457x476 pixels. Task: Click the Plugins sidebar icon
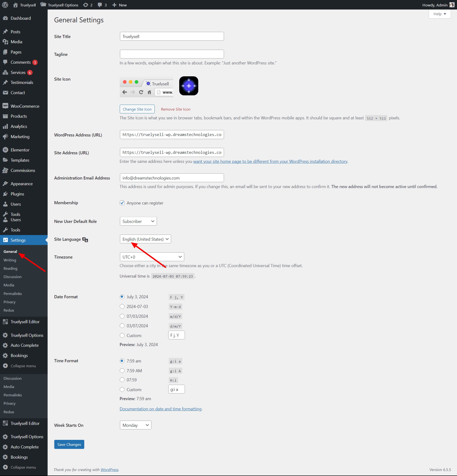click(5, 194)
